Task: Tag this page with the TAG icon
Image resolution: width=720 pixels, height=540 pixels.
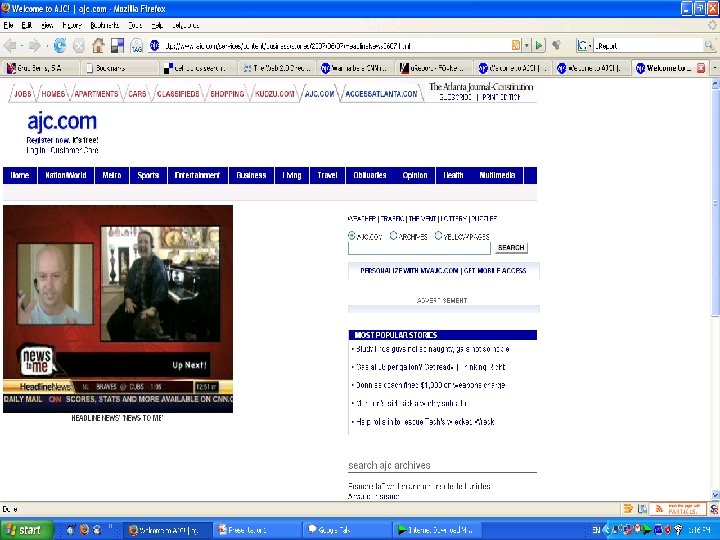Action: (x=136, y=45)
